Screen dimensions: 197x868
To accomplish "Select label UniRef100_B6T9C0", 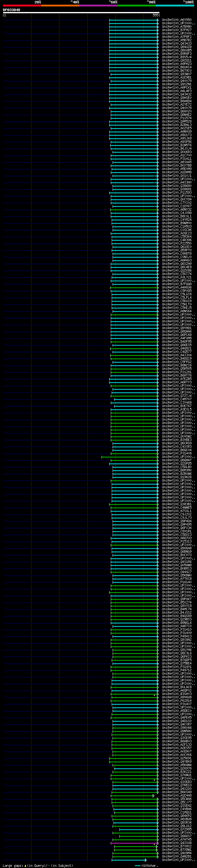I will click(176, 71).
